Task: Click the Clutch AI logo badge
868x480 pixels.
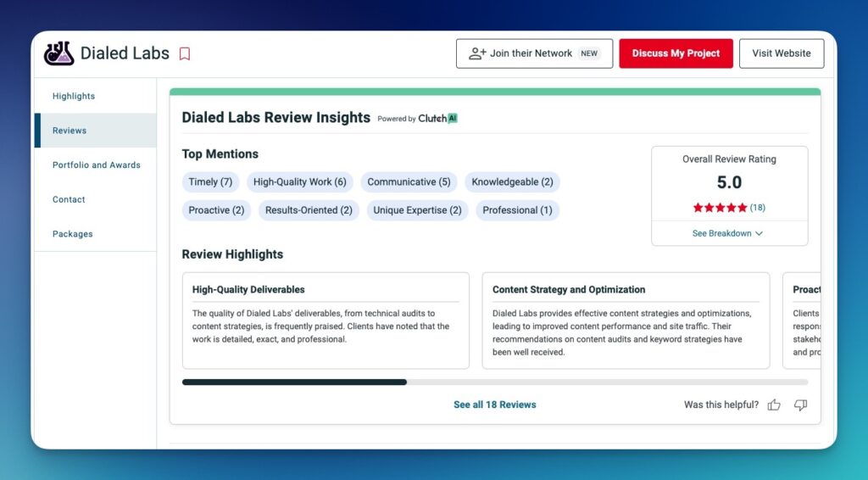Action: coord(438,119)
